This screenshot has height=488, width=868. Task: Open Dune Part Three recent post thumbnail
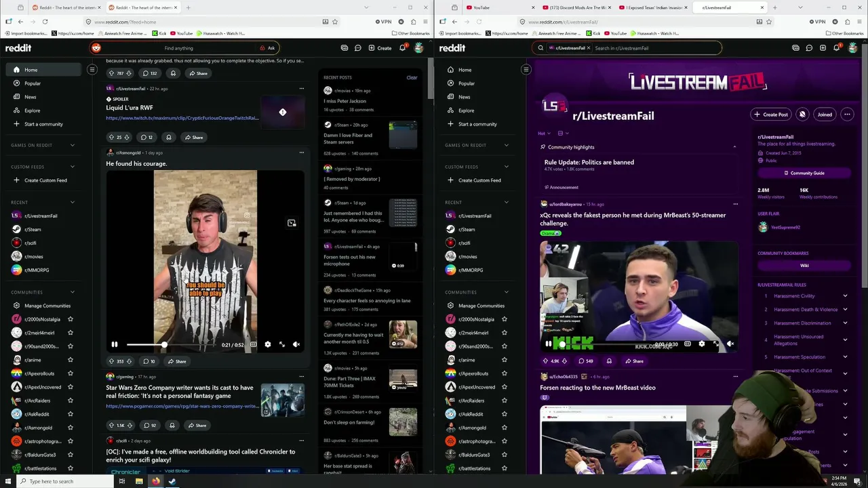tap(403, 378)
